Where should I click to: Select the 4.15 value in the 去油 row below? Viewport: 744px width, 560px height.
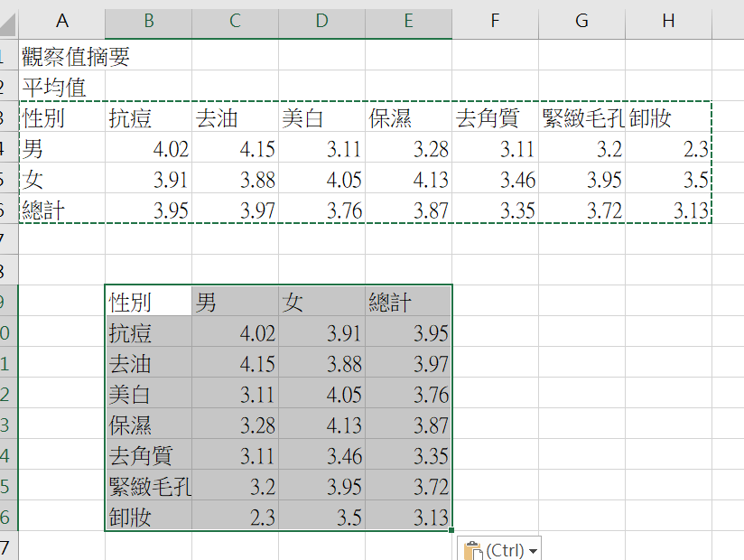pyautogui.click(x=235, y=364)
